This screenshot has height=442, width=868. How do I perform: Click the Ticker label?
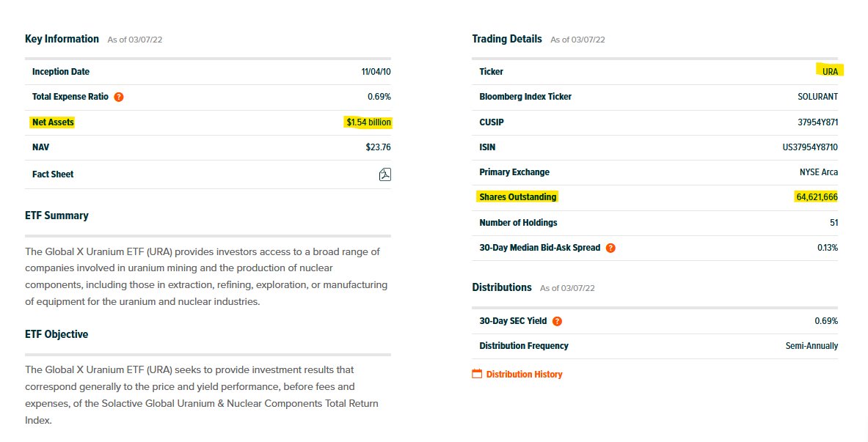[x=491, y=71]
